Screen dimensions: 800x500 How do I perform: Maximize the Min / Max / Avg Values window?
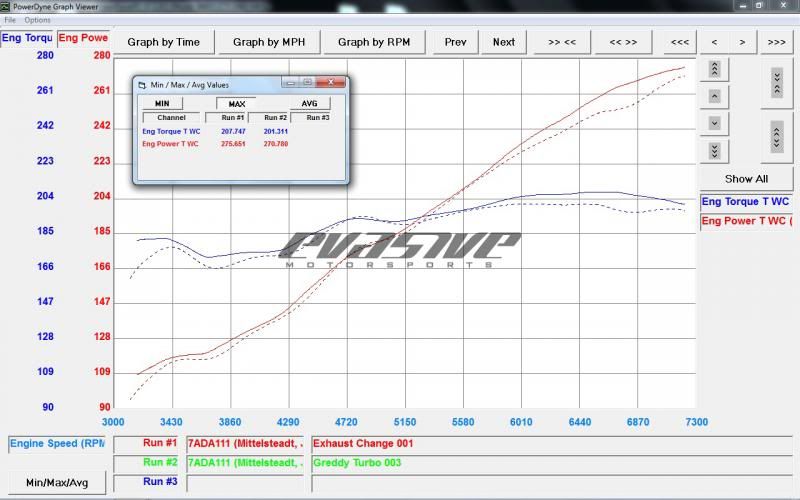coord(308,82)
